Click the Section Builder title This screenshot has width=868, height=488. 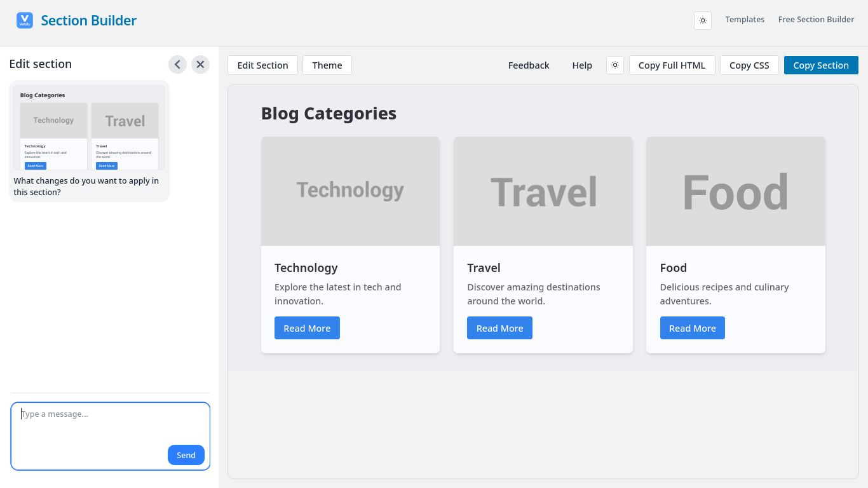[89, 20]
